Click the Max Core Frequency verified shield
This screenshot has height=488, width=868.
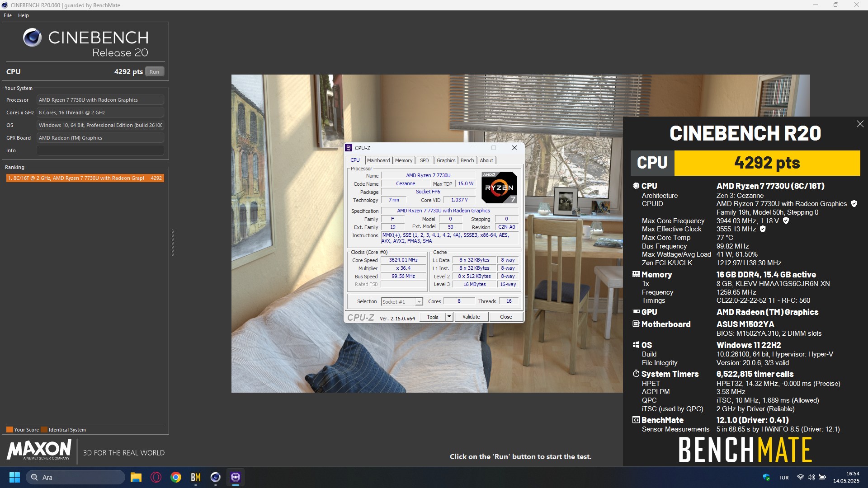786,221
